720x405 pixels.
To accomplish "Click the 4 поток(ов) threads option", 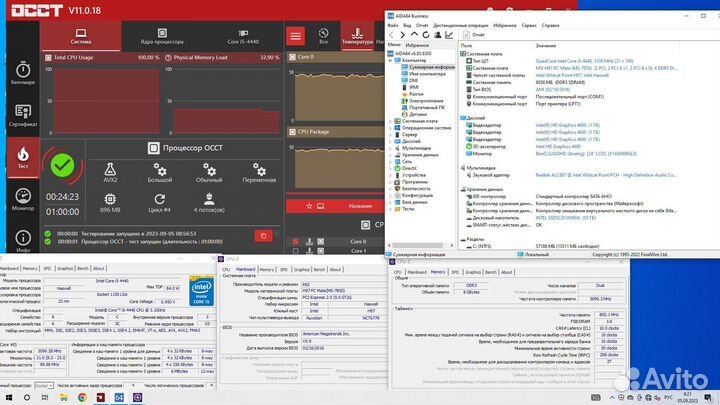I will click(x=209, y=203).
